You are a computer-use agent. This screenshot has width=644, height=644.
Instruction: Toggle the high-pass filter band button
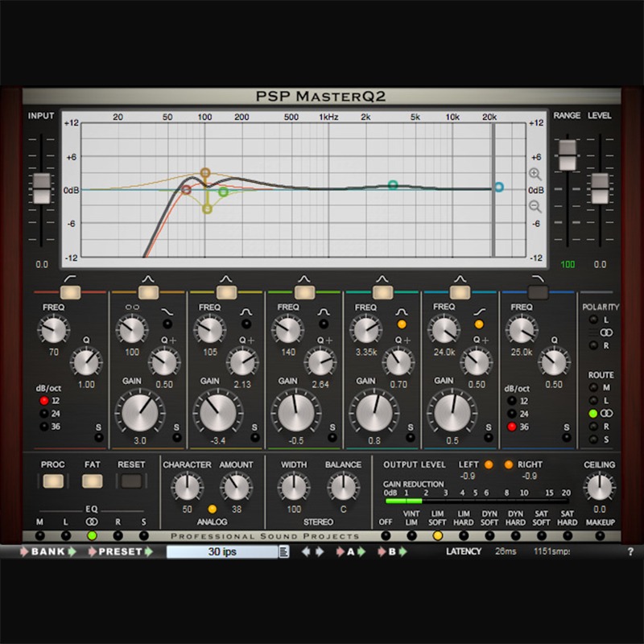[70, 292]
